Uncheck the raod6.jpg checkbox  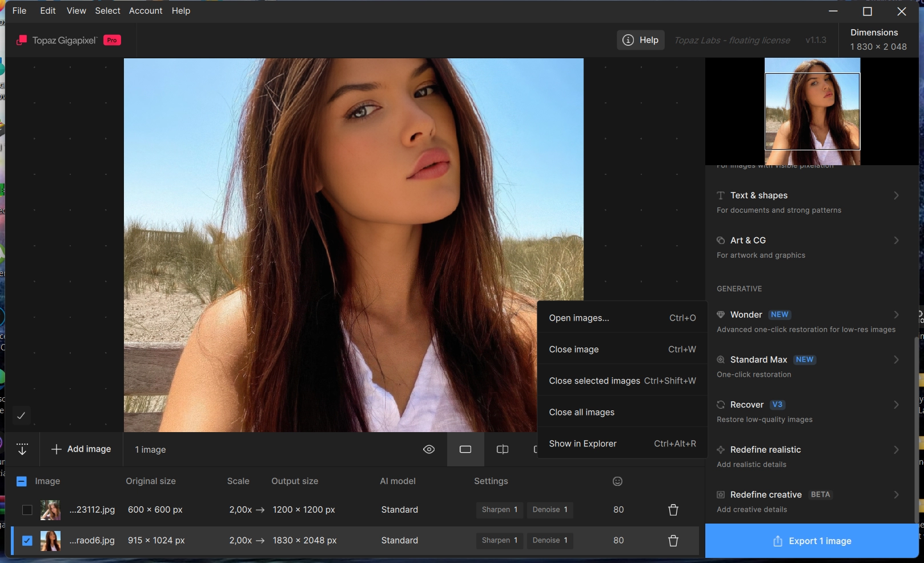click(27, 541)
